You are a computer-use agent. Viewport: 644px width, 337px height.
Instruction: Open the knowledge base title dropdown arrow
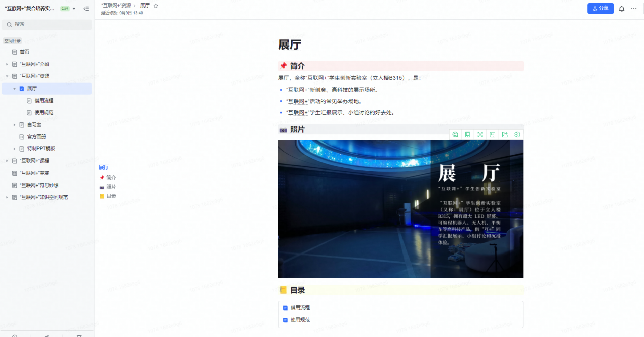[x=74, y=9]
